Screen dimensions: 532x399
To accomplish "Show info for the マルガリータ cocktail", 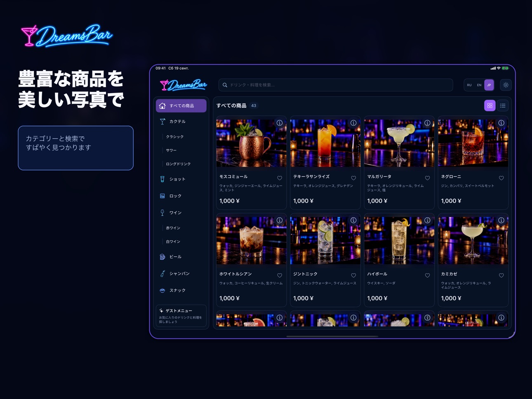I will coord(427,123).
